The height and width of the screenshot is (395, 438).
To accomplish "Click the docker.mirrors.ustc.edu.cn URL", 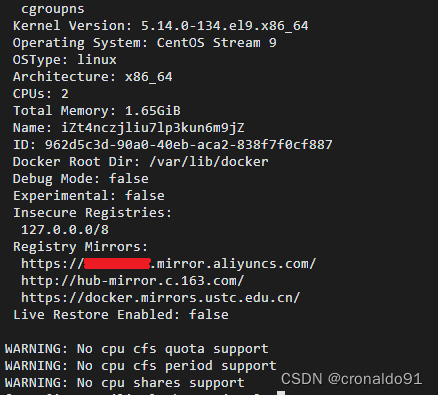I will (161, 298).
